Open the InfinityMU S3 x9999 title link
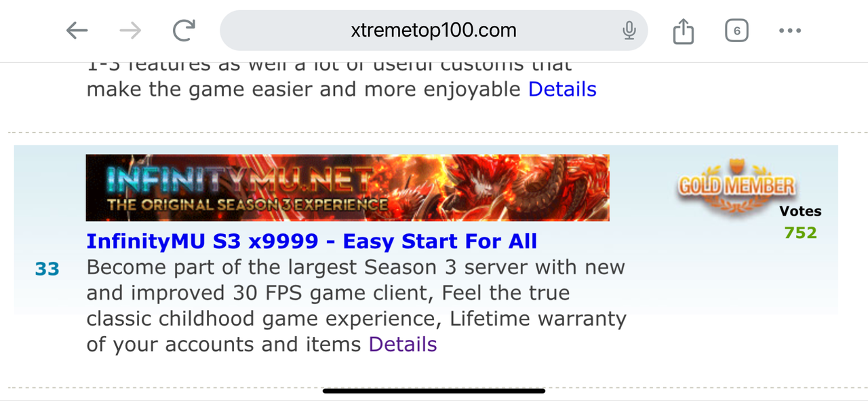 (312, 241)
